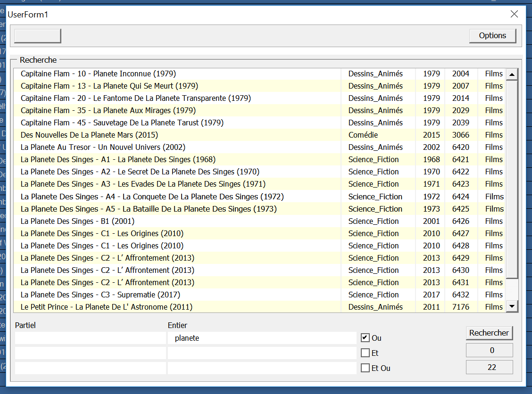Open the Options dialog button
The image size is (532, 394).
[492, 35]
